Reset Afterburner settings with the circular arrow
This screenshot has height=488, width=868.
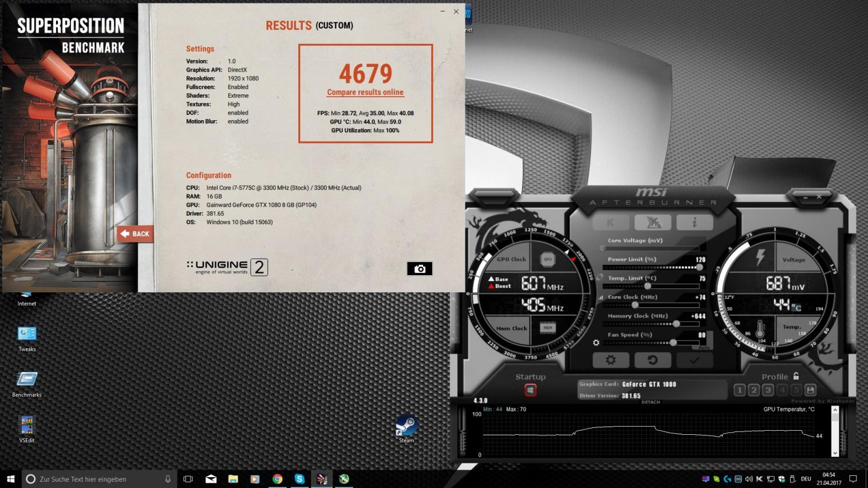coord(652,360)
